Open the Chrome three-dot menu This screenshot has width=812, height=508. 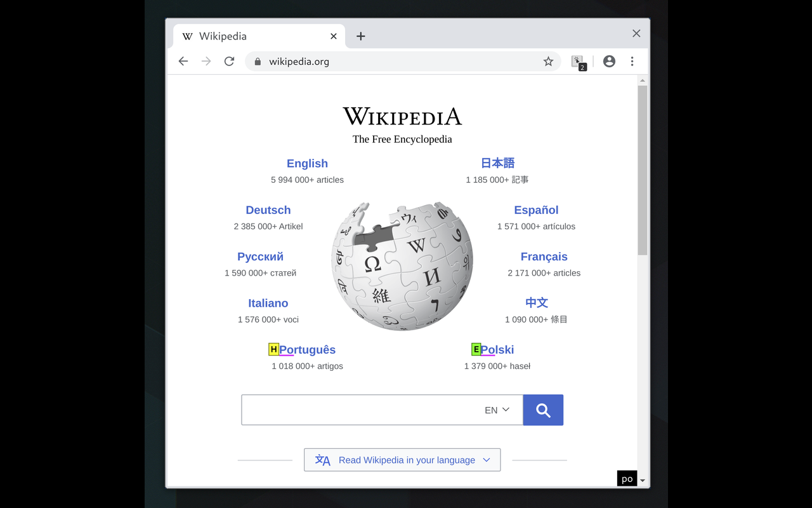632,62
